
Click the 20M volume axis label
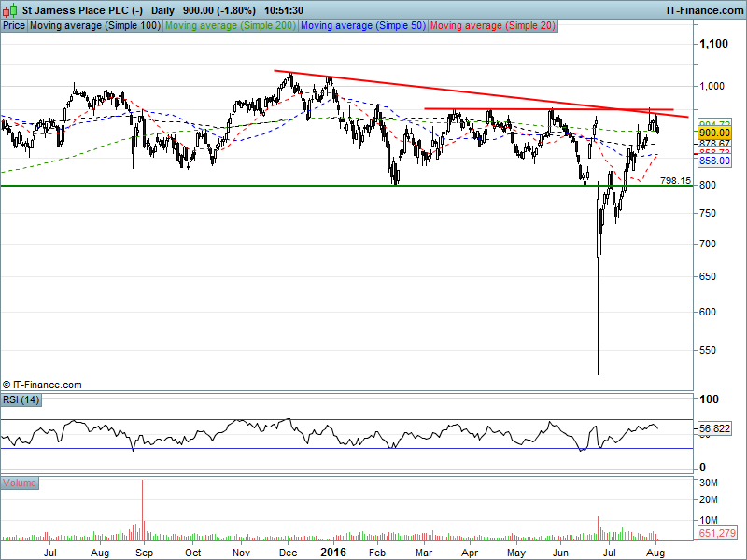709,499
